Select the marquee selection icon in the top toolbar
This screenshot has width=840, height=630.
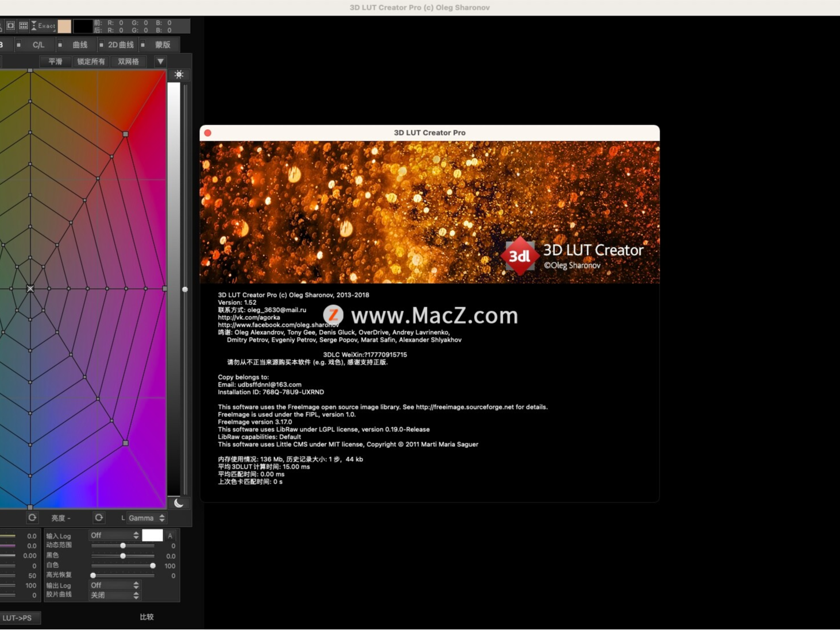click(11, 26)
